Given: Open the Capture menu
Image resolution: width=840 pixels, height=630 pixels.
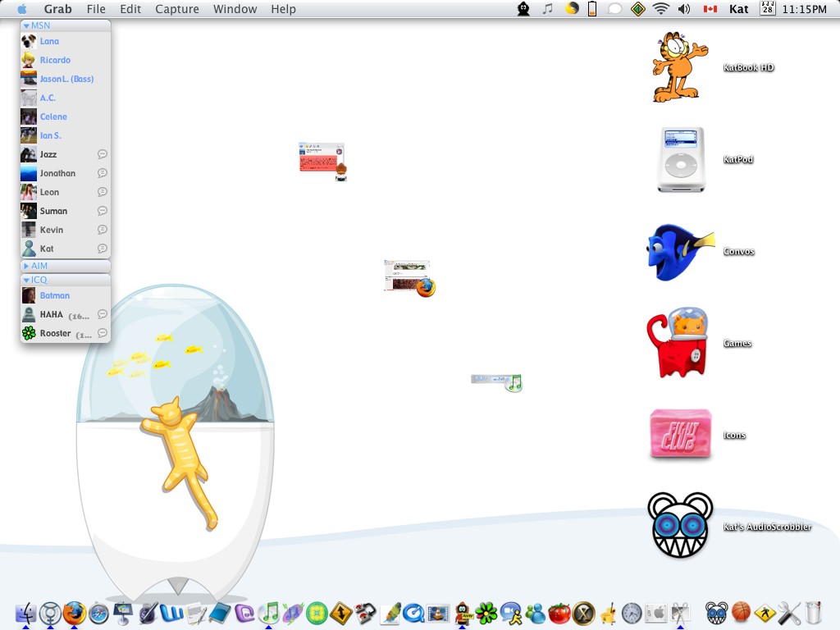Looking at the screenshot, I should click(176, 9).
